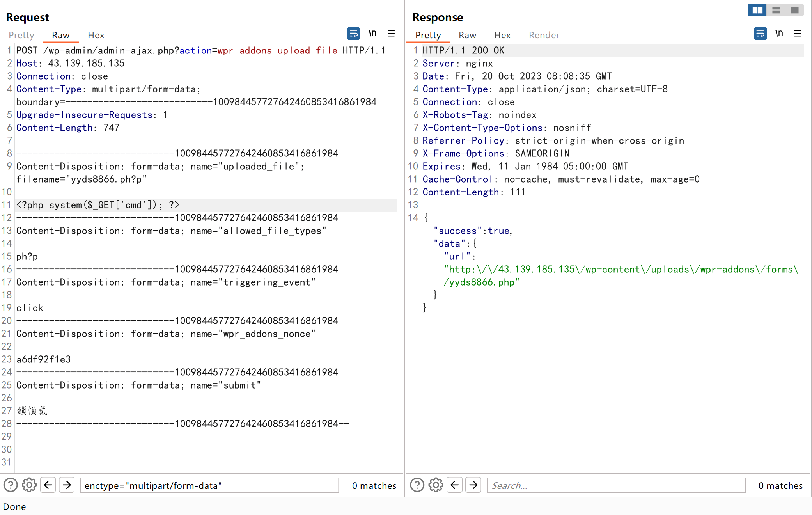The height and width of the screenshot is (515, 812).
Task: Click Content-Length: 747 header
Action: (68, 128)
